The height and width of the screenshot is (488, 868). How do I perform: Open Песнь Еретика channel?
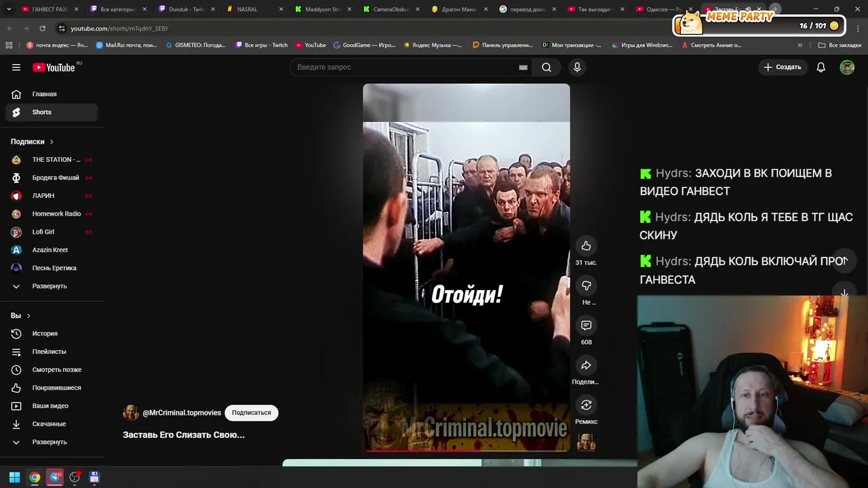[x=52, y=268]
